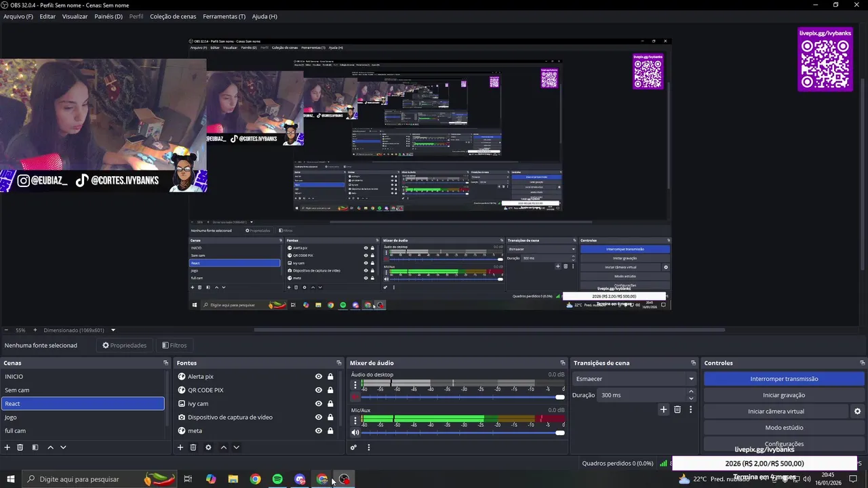
Task: Open the Visualizar menu
Action: coord(75,16)
